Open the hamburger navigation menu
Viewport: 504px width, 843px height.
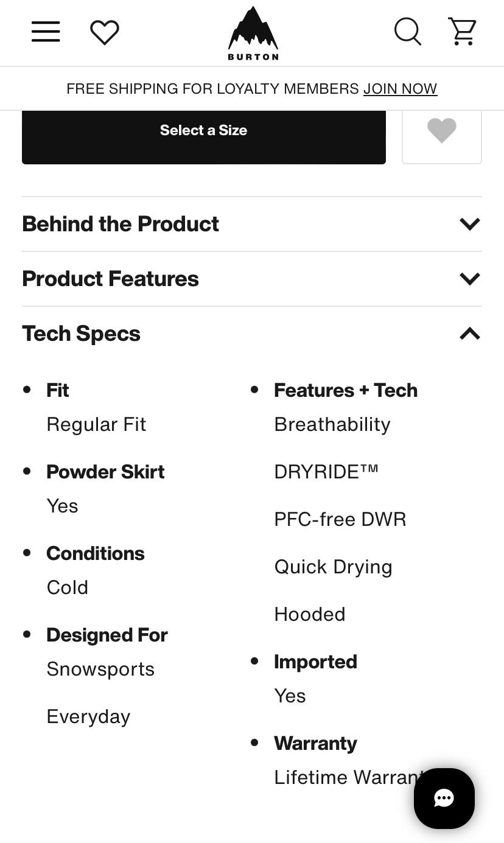point(46,32)
